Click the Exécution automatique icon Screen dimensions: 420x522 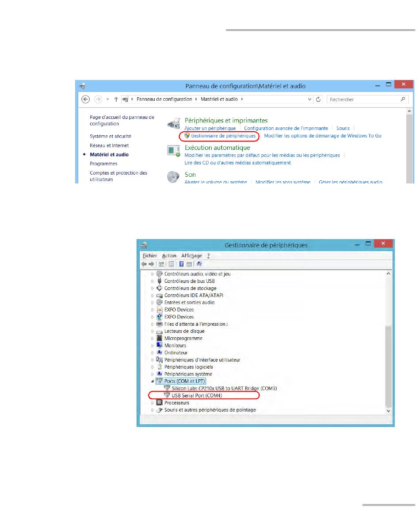point(173,151)
